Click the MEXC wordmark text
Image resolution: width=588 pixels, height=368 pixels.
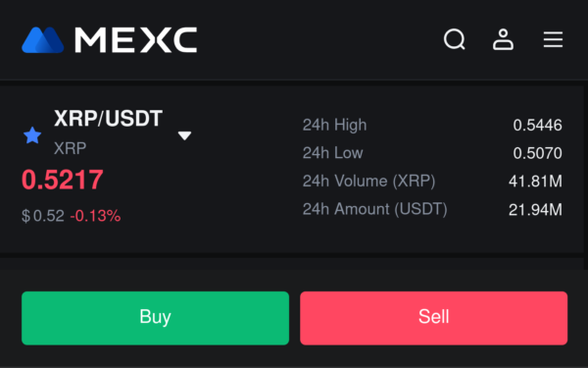coord(136,40)
